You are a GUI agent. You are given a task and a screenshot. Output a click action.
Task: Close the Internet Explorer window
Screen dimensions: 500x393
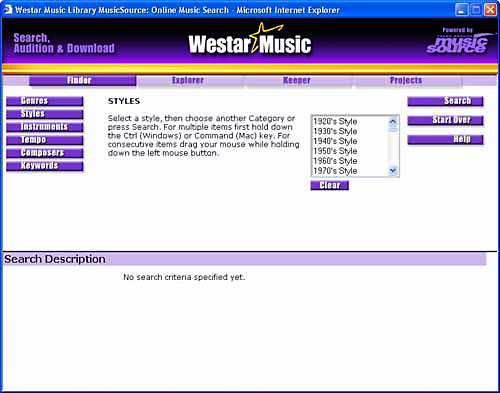(490, 10)
